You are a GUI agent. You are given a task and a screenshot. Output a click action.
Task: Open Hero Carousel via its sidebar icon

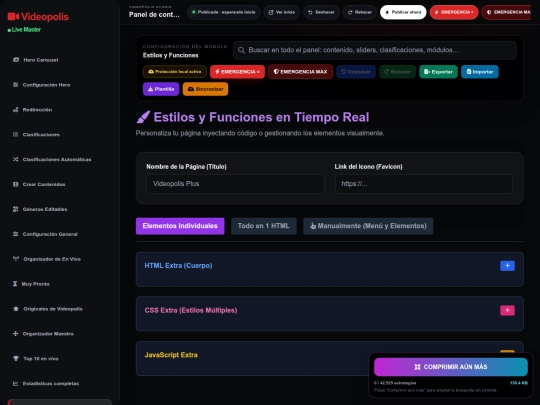tap(16, 60)
